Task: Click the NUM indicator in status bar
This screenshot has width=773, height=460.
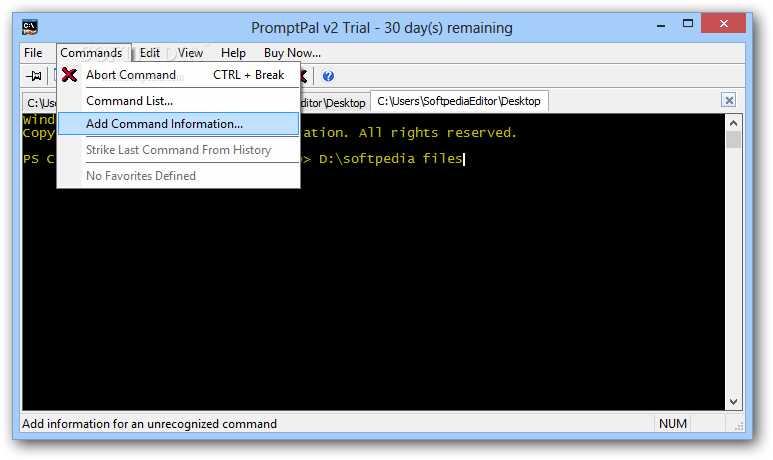Action: 672,424
